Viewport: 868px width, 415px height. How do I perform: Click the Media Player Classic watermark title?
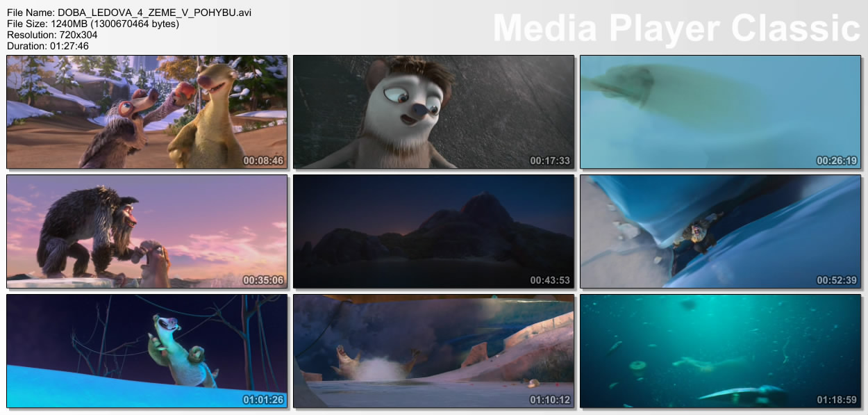point(676,29)
